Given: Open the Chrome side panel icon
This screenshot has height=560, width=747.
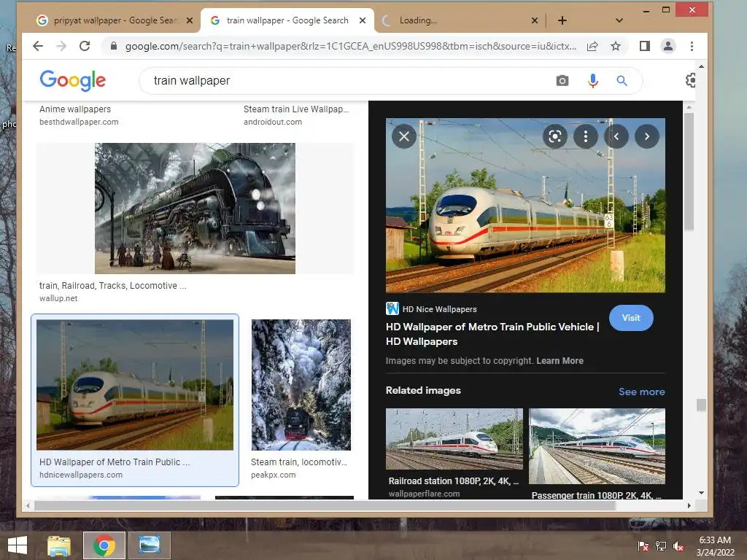Looking at the screenshot, I should (x=645, y=46).
